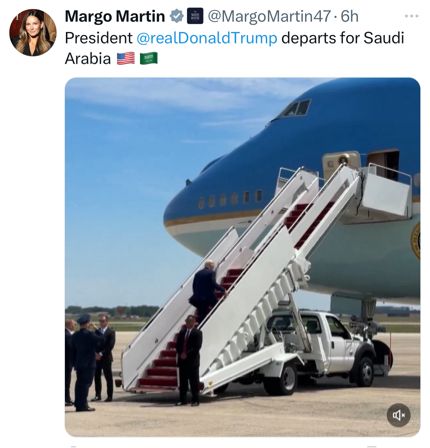Play the Air Force One boarding video
This screenshot has height=448, width=430.
242,257
